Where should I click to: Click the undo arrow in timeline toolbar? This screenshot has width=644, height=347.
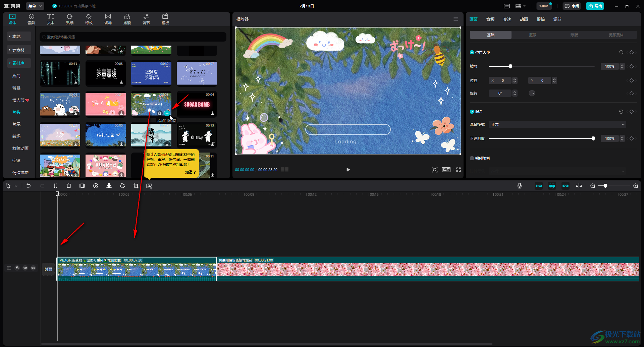29,186
